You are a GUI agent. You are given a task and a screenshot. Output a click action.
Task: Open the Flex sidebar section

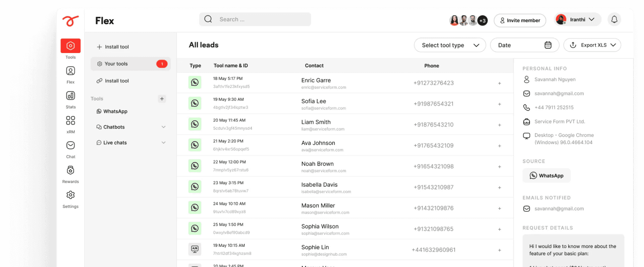click(x=70, y=75)
